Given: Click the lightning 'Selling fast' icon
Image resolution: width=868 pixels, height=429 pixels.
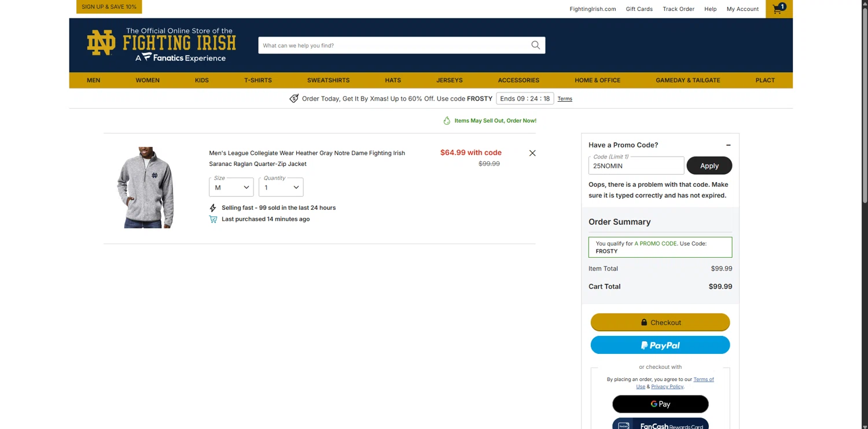Looking at the screenshot, I should [213, 208].
